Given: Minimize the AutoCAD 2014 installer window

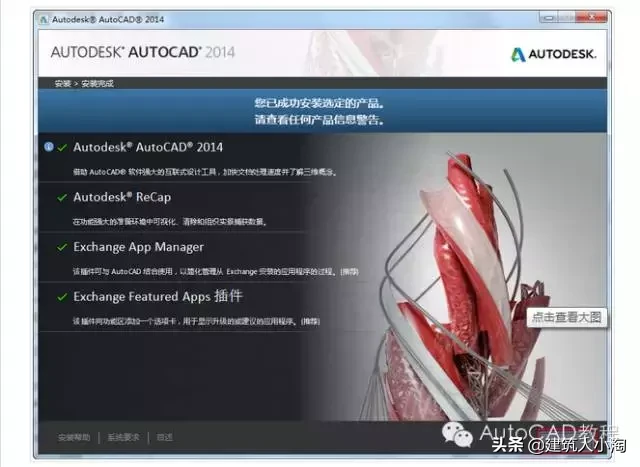Looking at the screenshot, I should [x=549, y=18].
